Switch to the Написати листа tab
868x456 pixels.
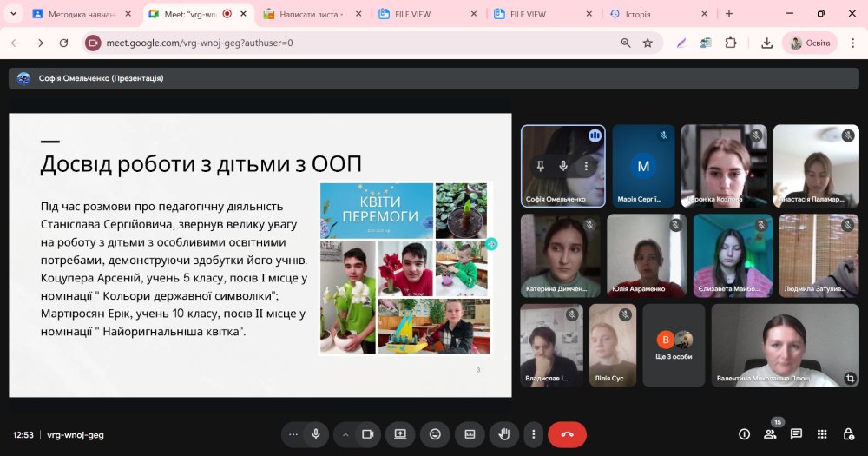pyautogui.click(x=311, y=14)
